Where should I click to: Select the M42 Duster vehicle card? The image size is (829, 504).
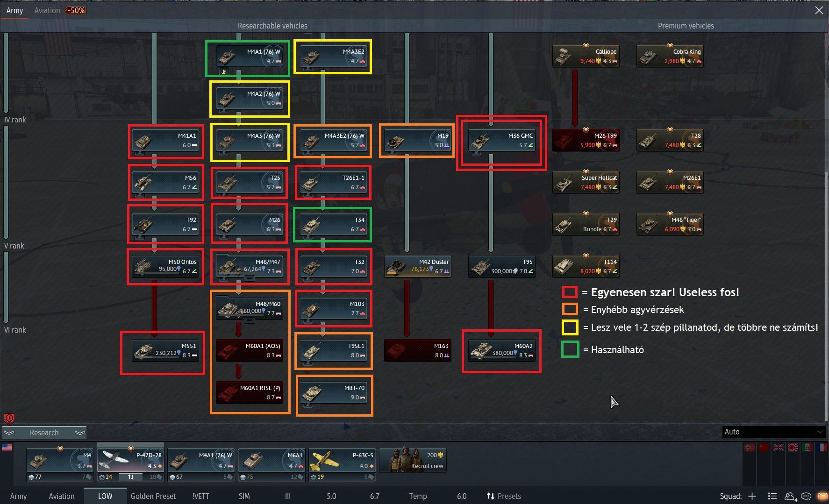click(417, 267)
